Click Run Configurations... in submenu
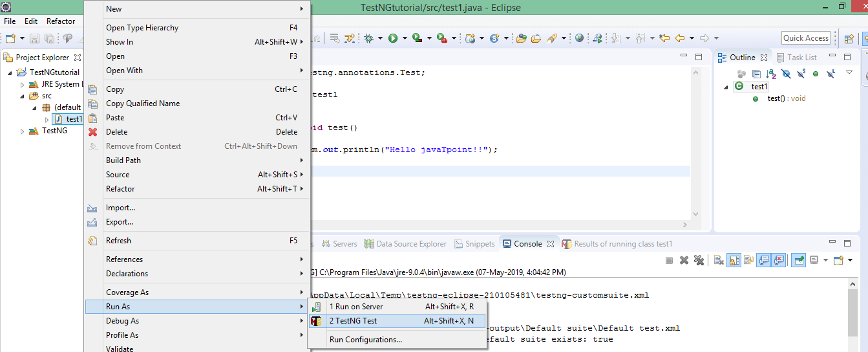 click(x=397, y=340)
